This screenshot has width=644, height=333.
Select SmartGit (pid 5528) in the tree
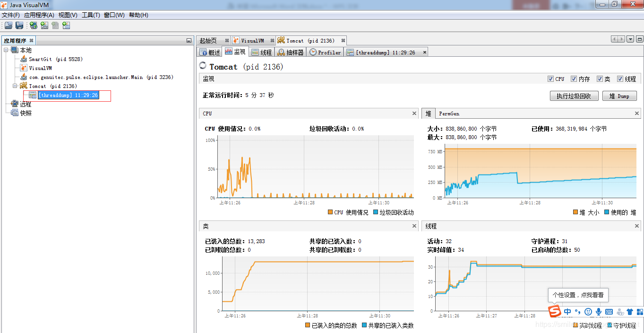pos(55,59)
